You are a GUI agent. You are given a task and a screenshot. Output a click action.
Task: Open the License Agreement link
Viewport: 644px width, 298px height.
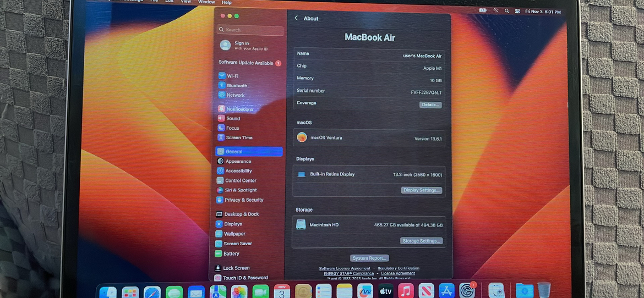[x=398, y=273]
